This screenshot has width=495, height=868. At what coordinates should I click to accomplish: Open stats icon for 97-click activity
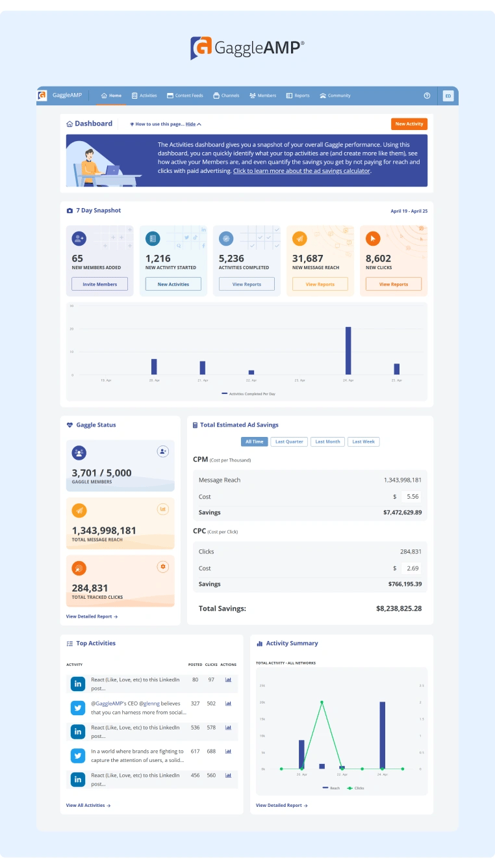[x=228, y=679]
